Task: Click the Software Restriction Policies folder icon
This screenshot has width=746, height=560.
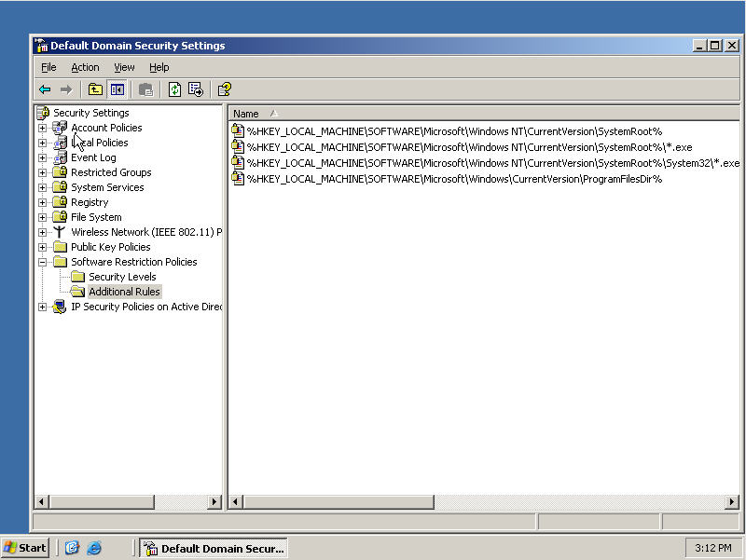Action: click(x=60, y=262)
